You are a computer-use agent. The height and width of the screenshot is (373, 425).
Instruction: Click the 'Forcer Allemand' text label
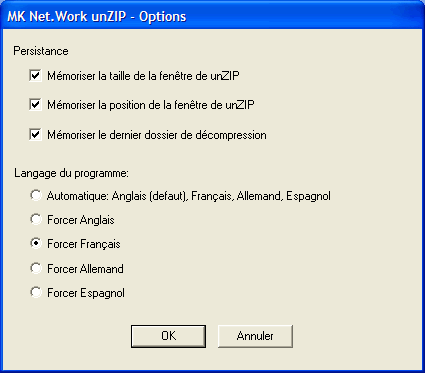[x=85, y=269]
